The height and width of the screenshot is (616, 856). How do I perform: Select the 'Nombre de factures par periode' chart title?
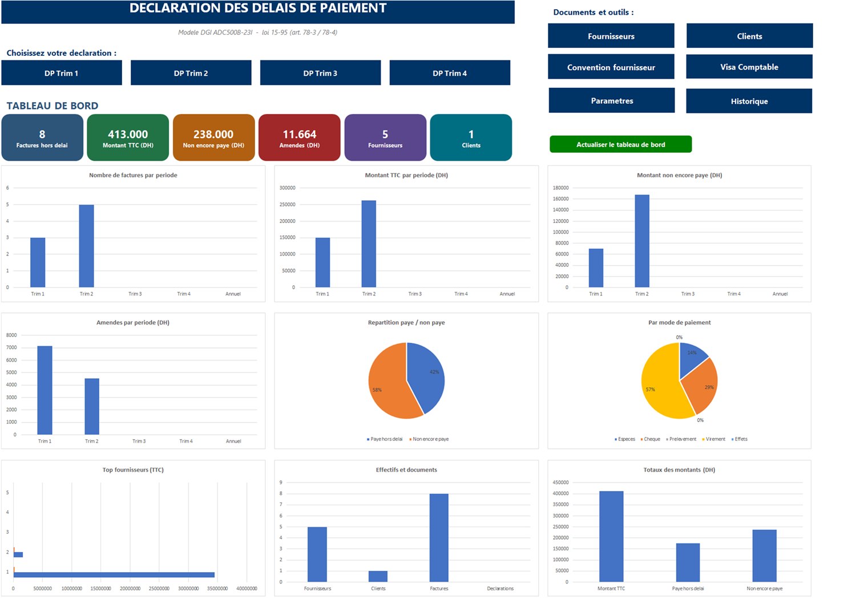tap(133, 175)
